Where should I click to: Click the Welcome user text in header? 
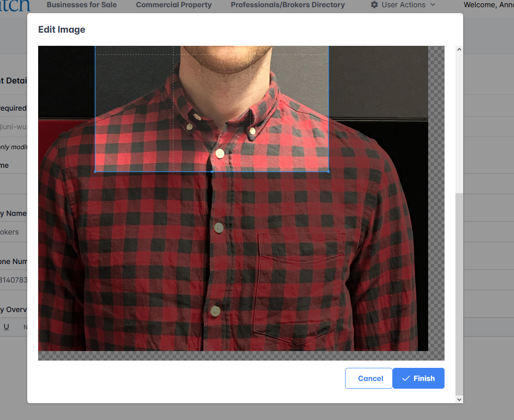488,5
